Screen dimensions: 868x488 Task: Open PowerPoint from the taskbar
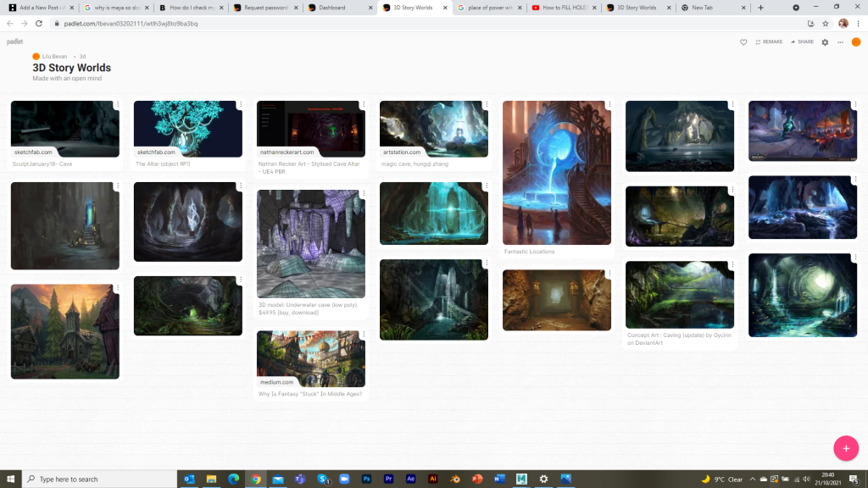pos(477,480)
